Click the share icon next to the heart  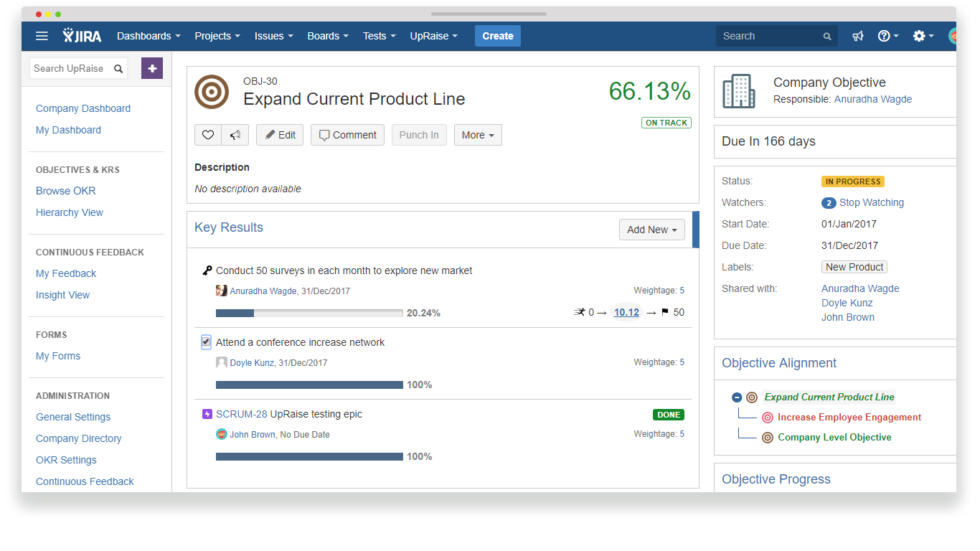click(235, 135)
